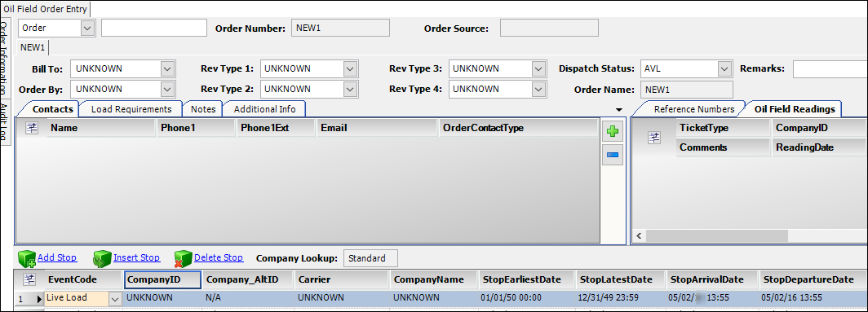Screen dimensions: 868x312
Task: Click the TicketType column header
Action: [x=724, y=128]
